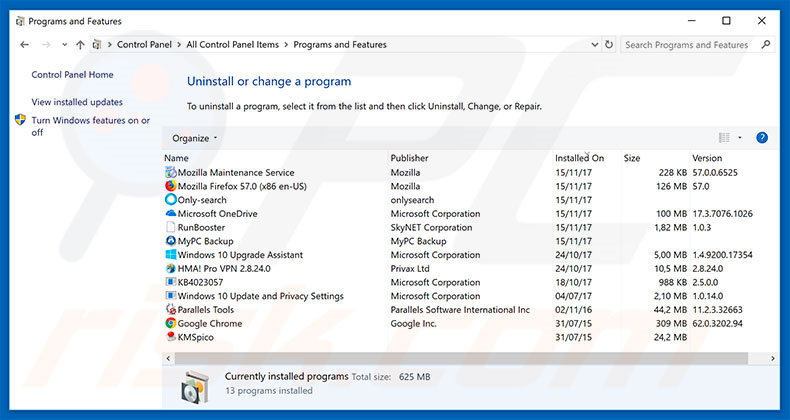Image resolution: width=790 pixels, height=420 pixels.
Task: Open help with the question mark icon
Action: (762, 138)
